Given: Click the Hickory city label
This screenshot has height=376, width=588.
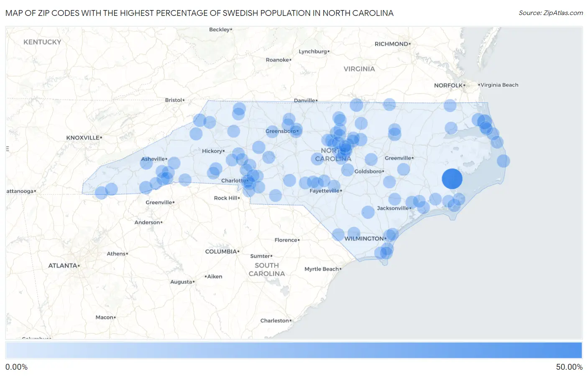Looking at the screenshot, I should point(212,151).
